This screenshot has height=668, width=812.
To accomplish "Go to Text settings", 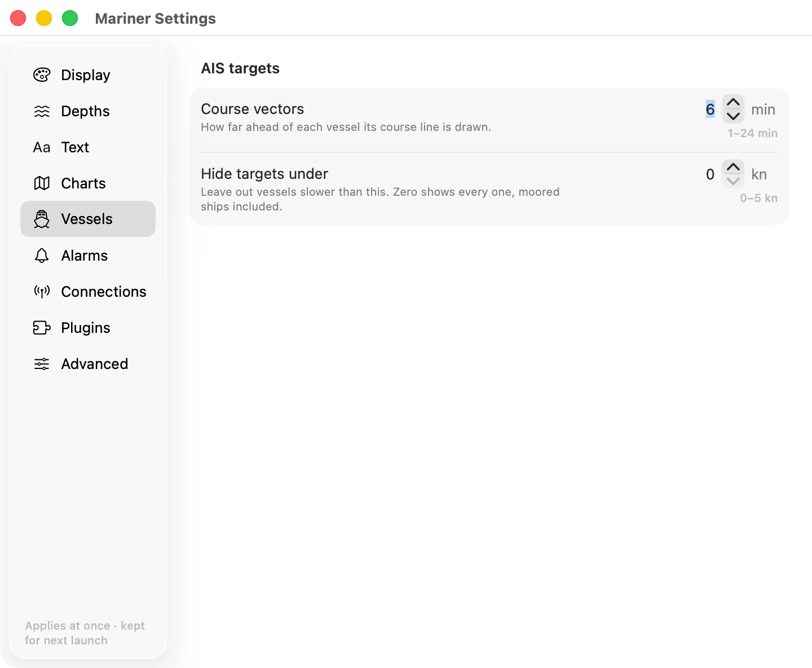I will coord(88,147).
